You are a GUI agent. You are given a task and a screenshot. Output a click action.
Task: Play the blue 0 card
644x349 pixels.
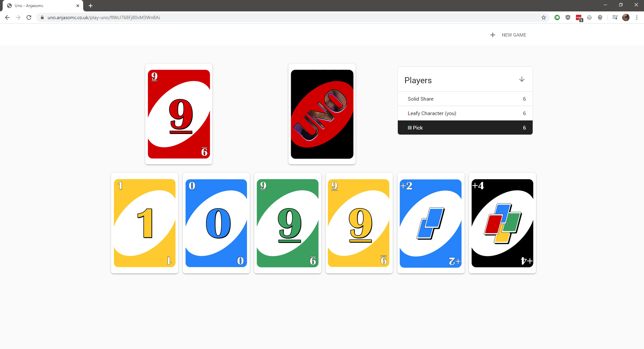pos(216,223)
